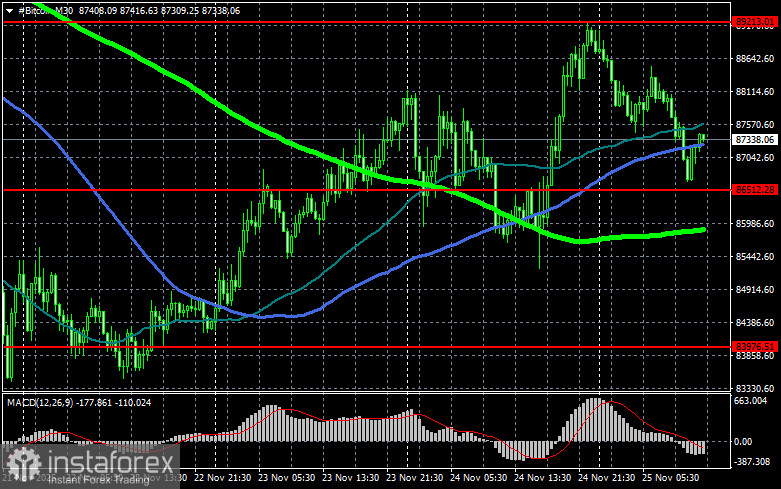The width and height of the screenshot is (781, 489).
Task: Click the red 86512.28 level price label
Action: pyautogui.click(x=755, y=189)
